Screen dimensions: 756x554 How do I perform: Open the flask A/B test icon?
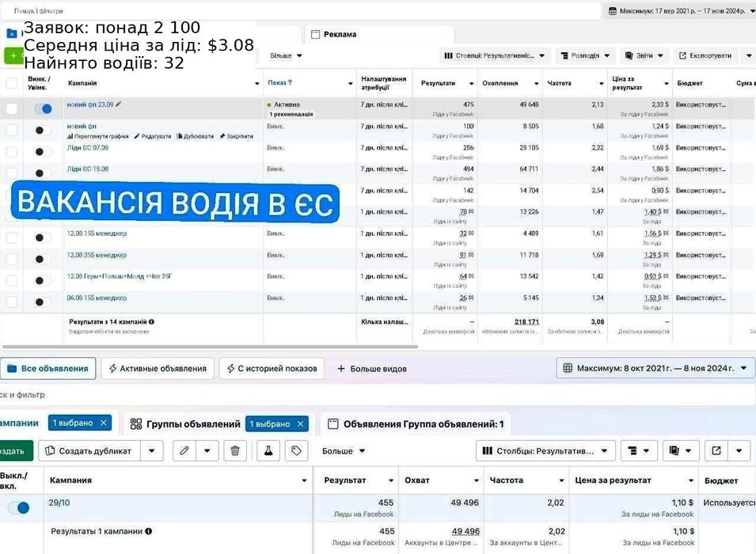click(268, 451)
